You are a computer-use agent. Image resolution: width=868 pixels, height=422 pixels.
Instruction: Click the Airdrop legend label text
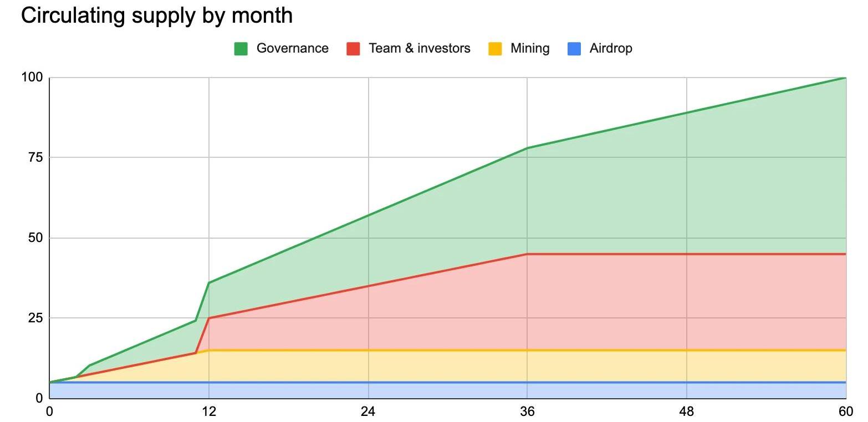click(611, 49)
